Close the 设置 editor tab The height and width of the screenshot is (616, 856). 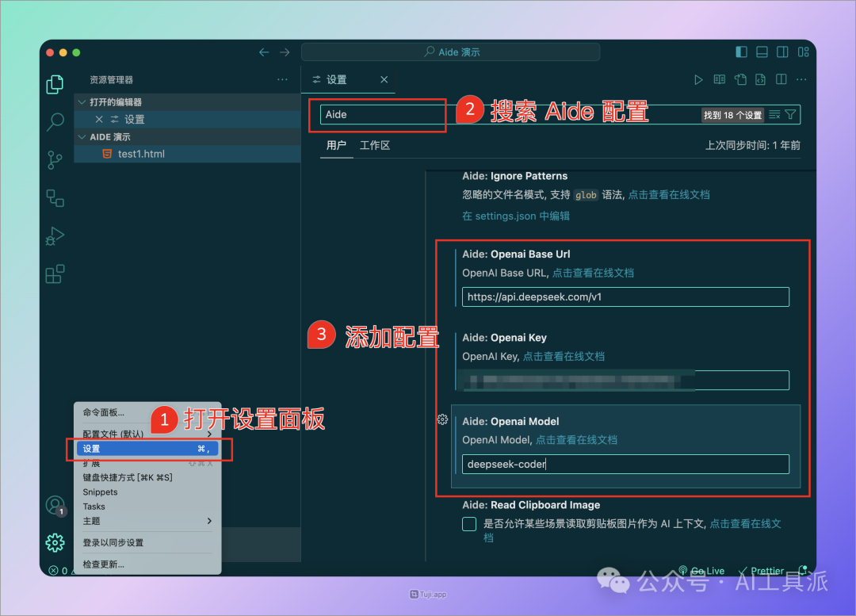(384, 80)
